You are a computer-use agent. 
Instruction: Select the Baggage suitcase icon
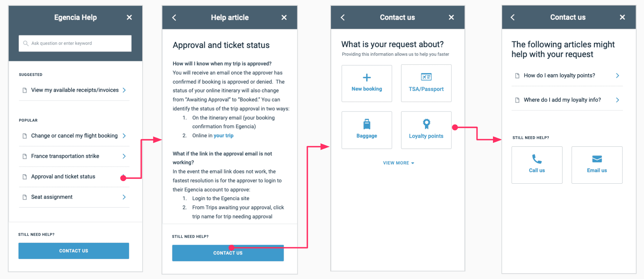(x=366, y=124)
